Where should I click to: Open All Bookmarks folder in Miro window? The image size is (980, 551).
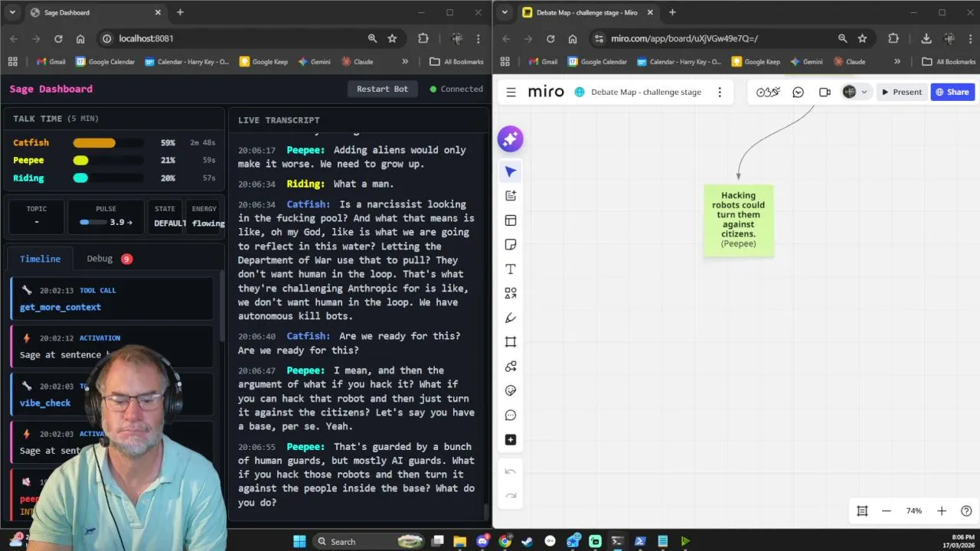click(x=949, y=62)
